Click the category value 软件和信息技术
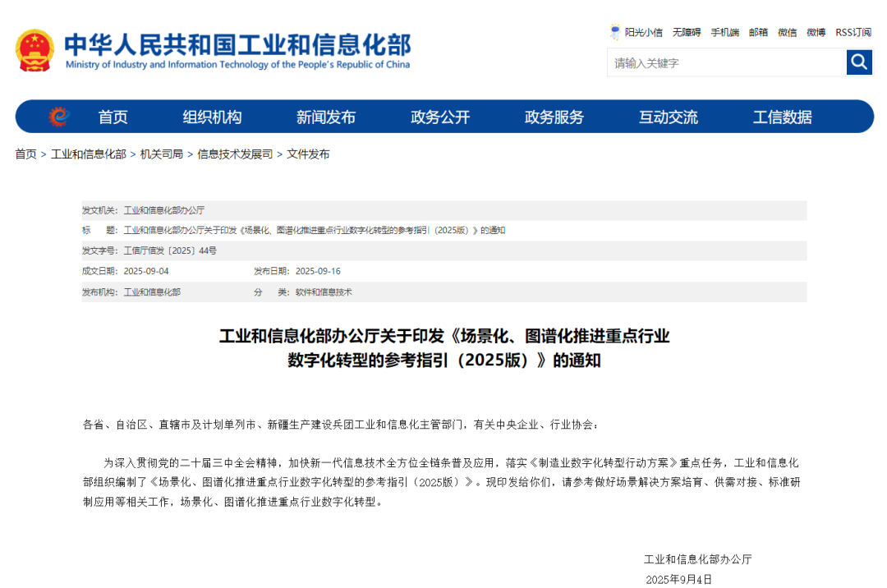The height and width of the screenshot is (588, 887). [x=324, y=292]
